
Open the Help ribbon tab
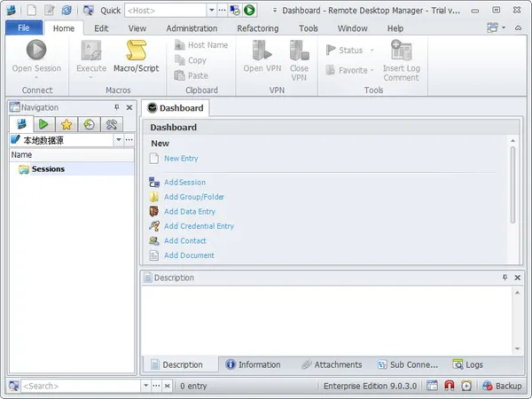click(x=395, y=28)
